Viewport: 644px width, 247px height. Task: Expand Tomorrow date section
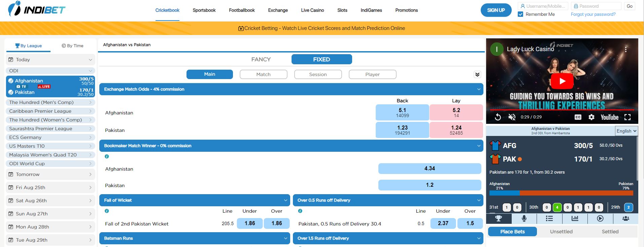click(x=50, y=174)
